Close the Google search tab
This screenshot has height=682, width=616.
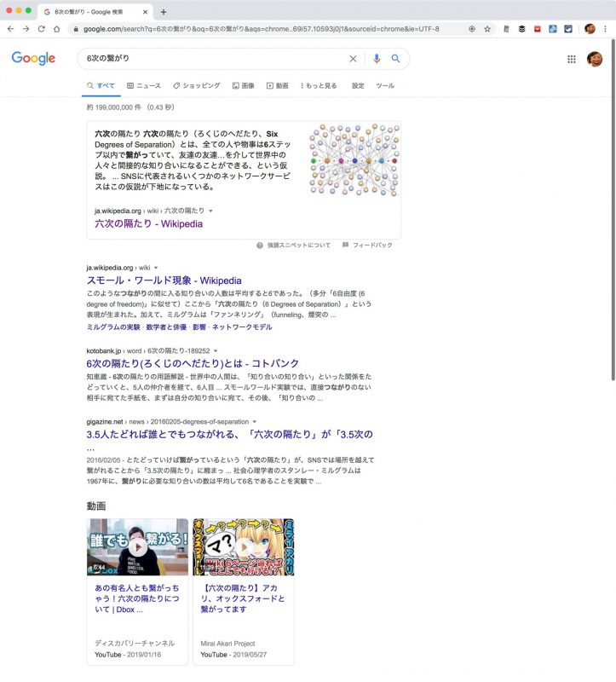pos(145,12)
